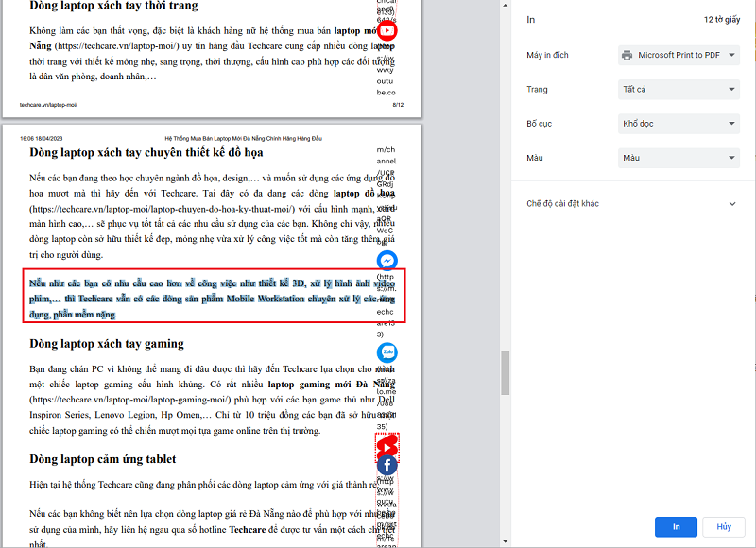Image resolution: width=756 pixels, height=548 pixels.
Task: Select the Zalo contact icon
Action: tap(387, 352)
